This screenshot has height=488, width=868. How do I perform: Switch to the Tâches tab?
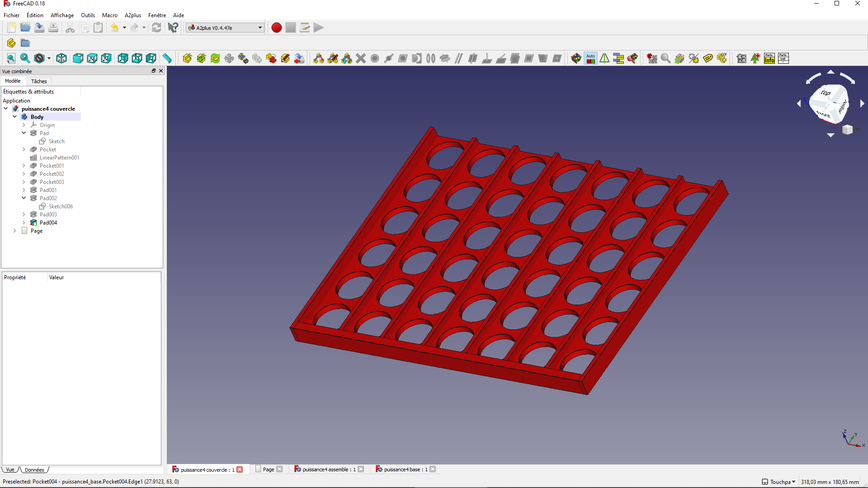(39, 81)
